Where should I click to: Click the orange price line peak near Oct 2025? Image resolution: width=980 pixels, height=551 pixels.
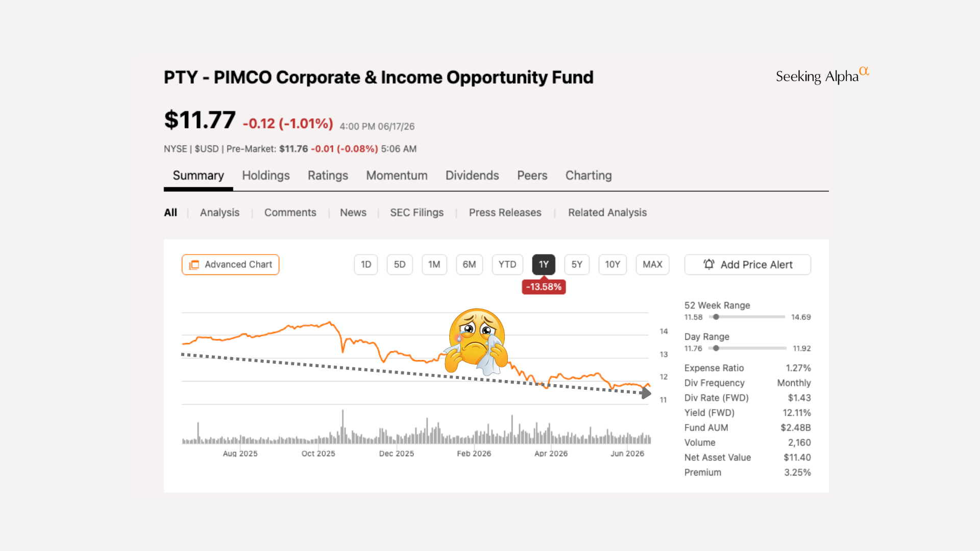[x=330, y=322]
